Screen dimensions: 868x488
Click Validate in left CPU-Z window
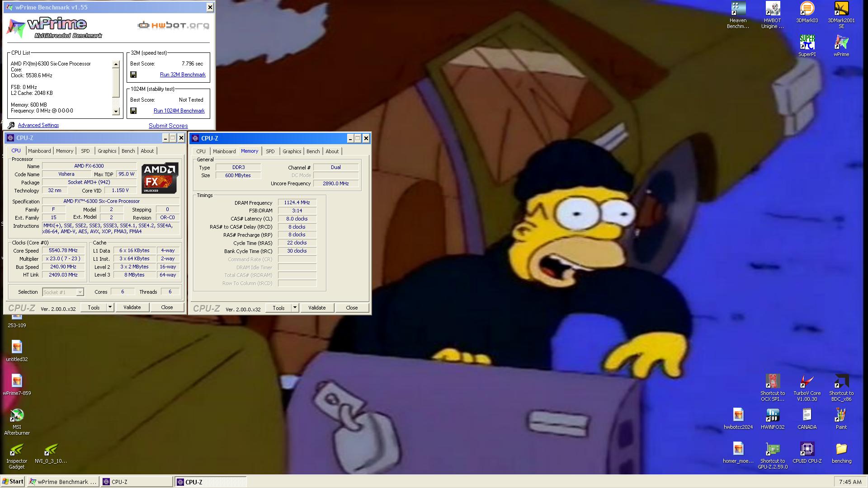(x=132, y=307)
